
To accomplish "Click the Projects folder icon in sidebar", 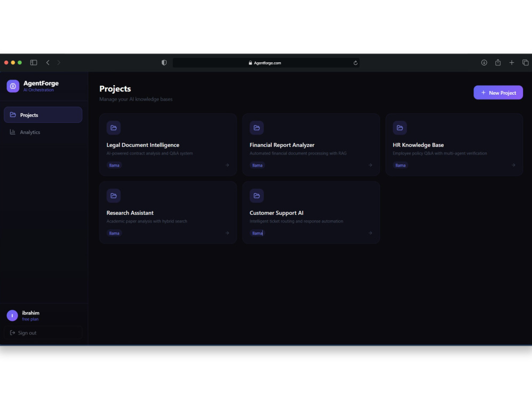I will pos(13,115).
